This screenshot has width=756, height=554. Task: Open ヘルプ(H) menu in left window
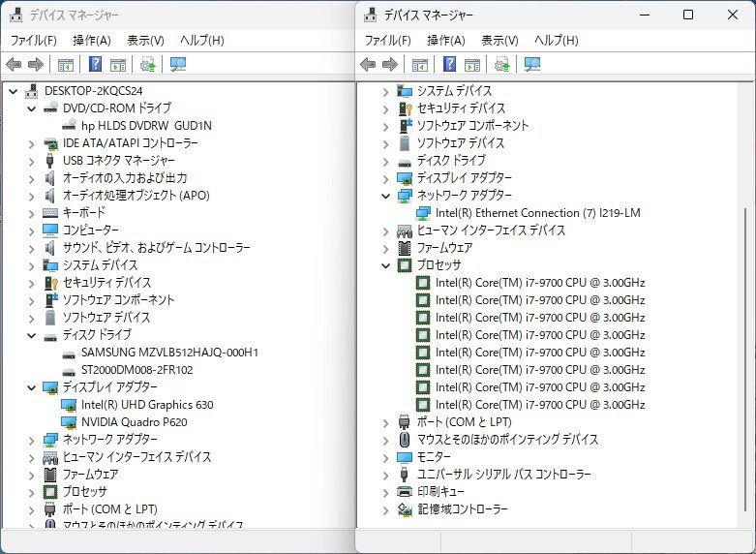[202, 41]
